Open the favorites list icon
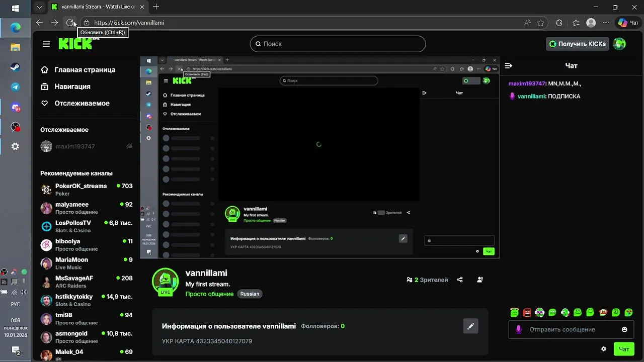Viewport: 644px width, 362px height. 576,23
